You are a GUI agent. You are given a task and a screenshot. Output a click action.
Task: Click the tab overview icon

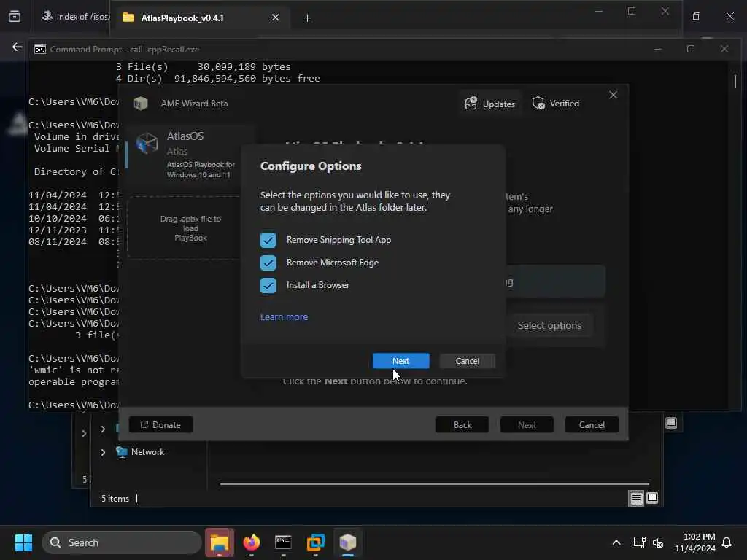pyautogui.click(x=15, y=17)
